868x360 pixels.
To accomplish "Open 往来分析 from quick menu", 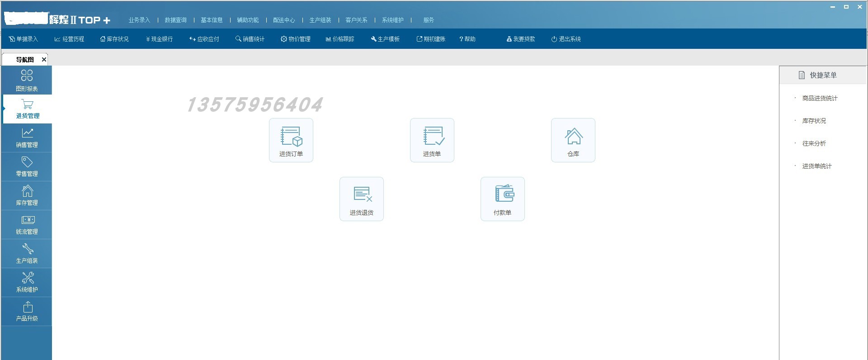I will click(814, 144).
